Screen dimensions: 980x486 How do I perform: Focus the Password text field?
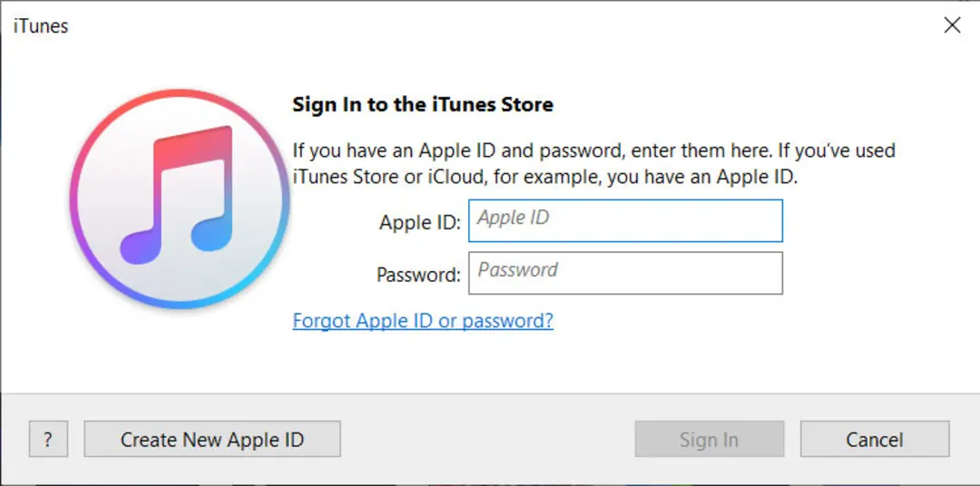click(x=625, y=273)
